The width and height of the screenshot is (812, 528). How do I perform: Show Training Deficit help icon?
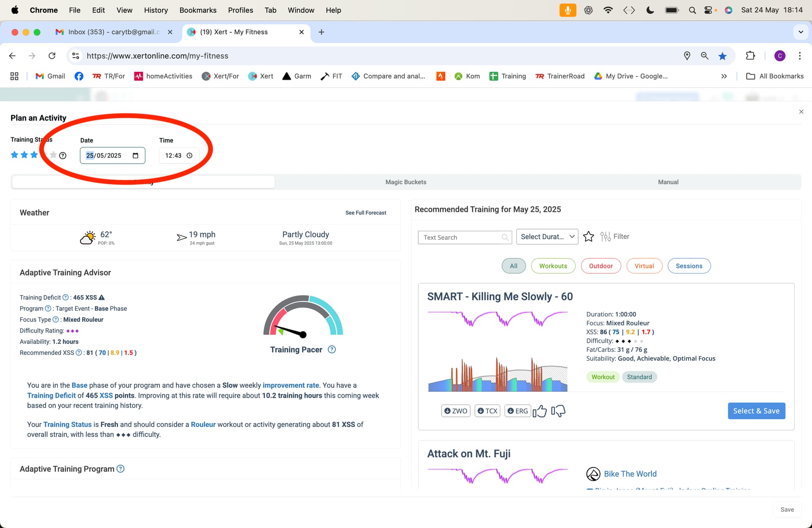click(66, 298)
